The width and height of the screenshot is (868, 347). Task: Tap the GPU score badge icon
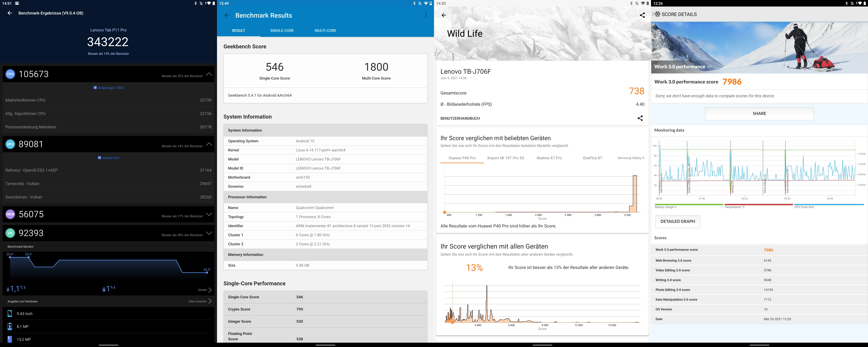10,144
